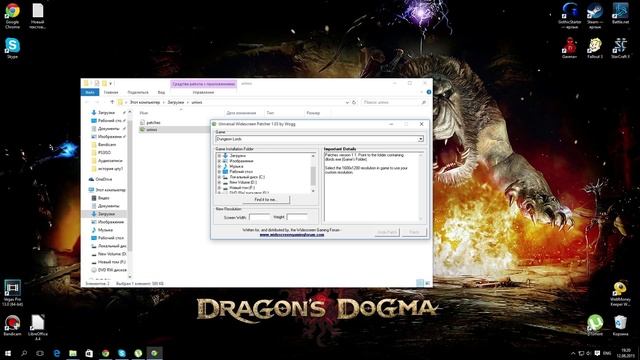This screenshot has height=360, width=640.
Task: Launch the Steam desktop shortcut
Action: (595, 16)
